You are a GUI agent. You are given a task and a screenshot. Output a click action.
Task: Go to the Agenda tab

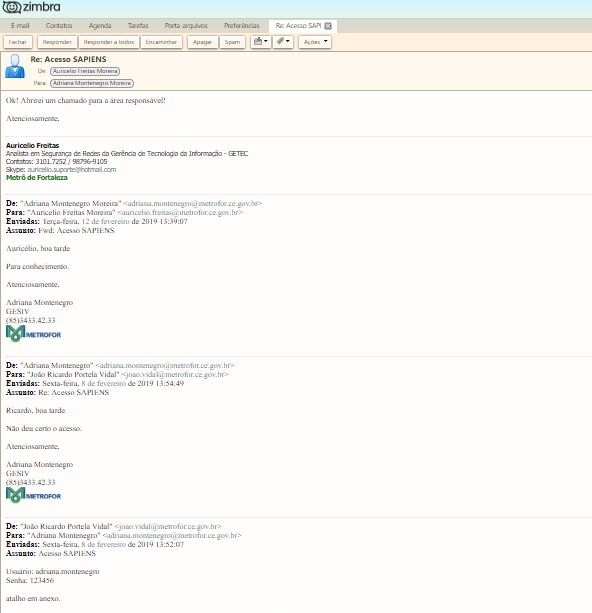pyautogui.click(x=100, y=26)
